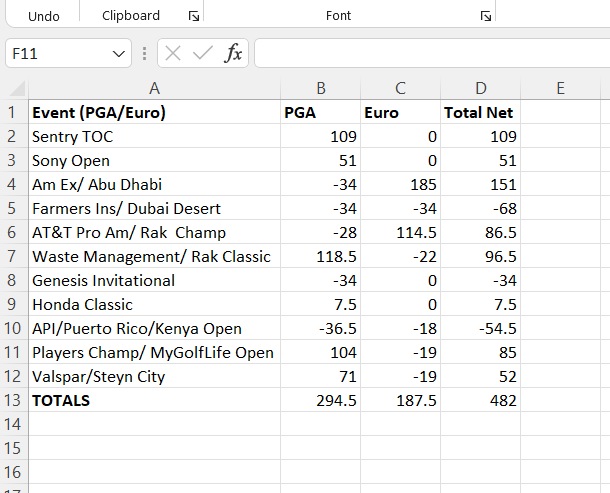Select PGA value 118.5 cell
This screenshot has height=493, width=610.
[x=321, y=256]
